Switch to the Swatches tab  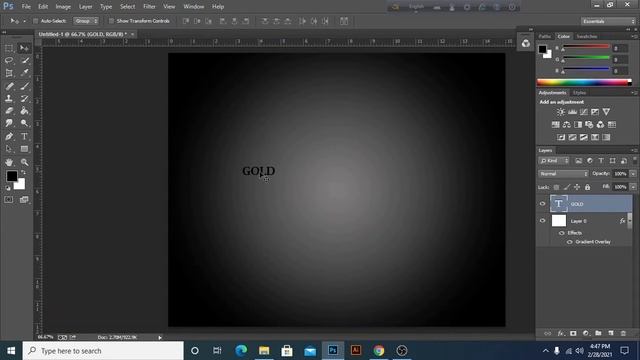(x=587, y=36)
